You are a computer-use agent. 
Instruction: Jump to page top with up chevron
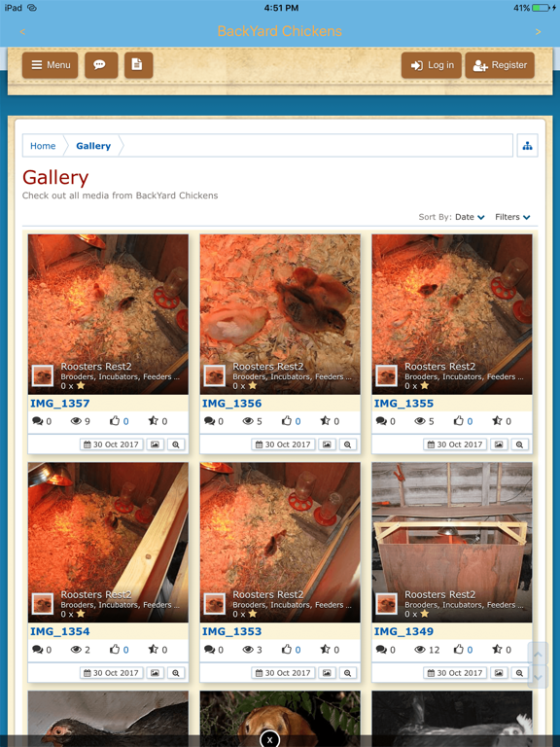(x=538, y=654)
